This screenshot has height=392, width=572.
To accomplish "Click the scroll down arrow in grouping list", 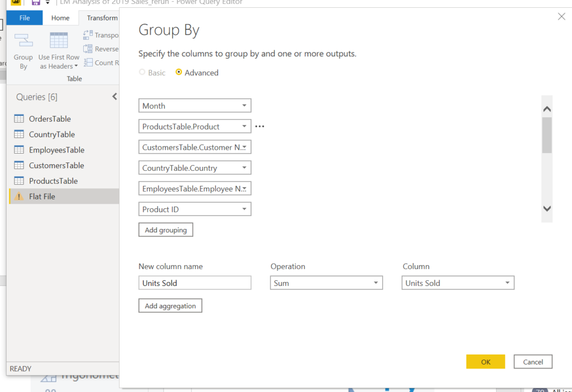I will (547, 209).
